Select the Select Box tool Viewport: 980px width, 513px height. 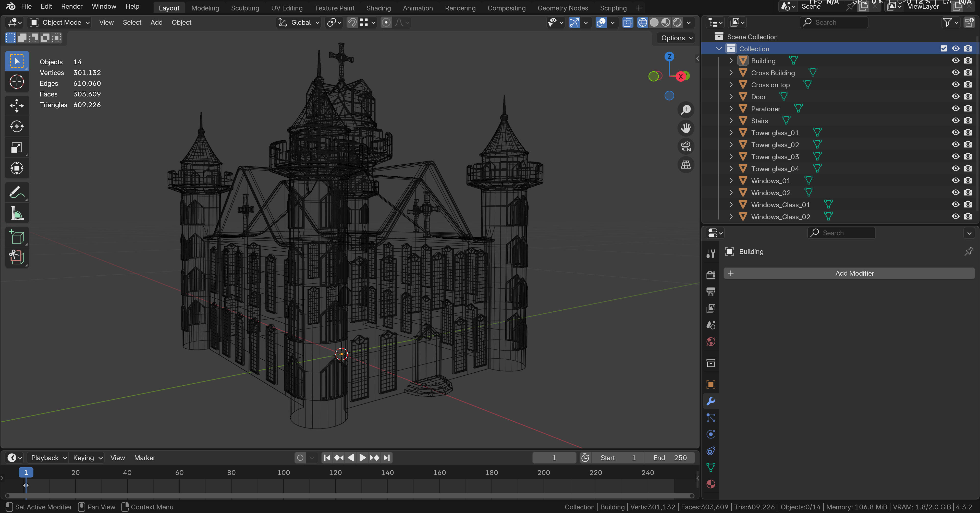point(17,61)
